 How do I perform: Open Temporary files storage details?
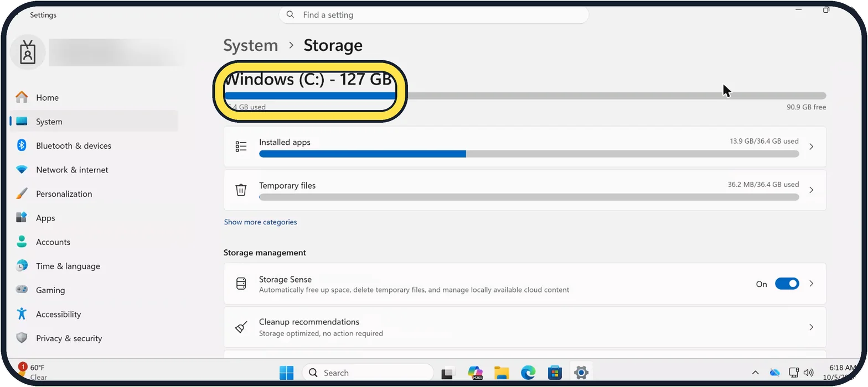pyautogui.click(x=525, y=190)
